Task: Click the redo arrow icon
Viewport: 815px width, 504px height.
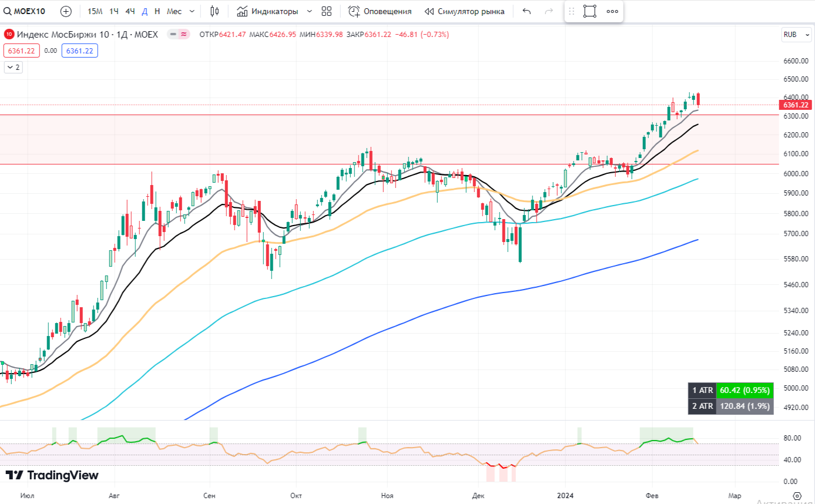Action: 549,11
